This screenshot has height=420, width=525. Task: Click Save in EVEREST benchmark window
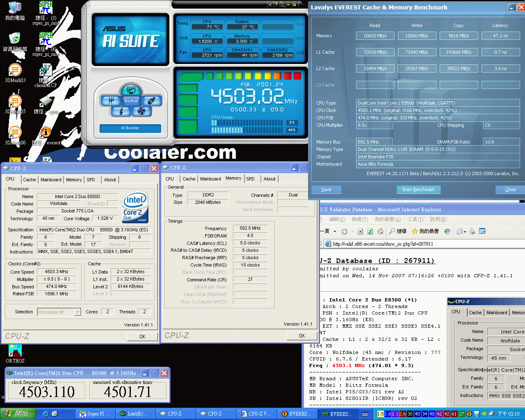(326, 189)
